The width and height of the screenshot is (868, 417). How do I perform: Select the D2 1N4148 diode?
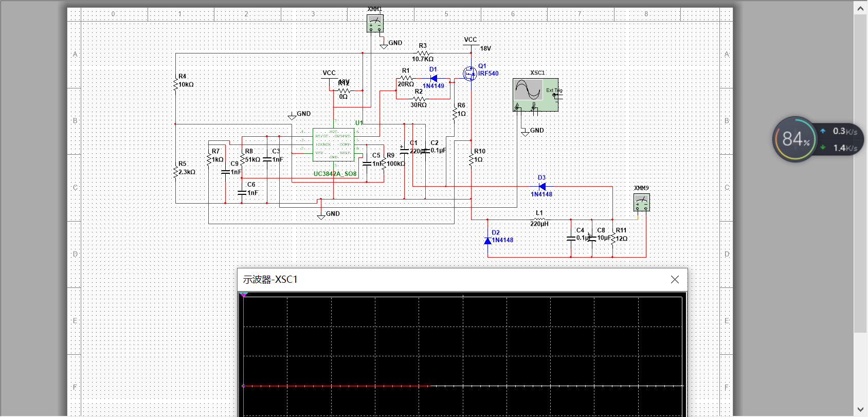(x=487, y=240)
